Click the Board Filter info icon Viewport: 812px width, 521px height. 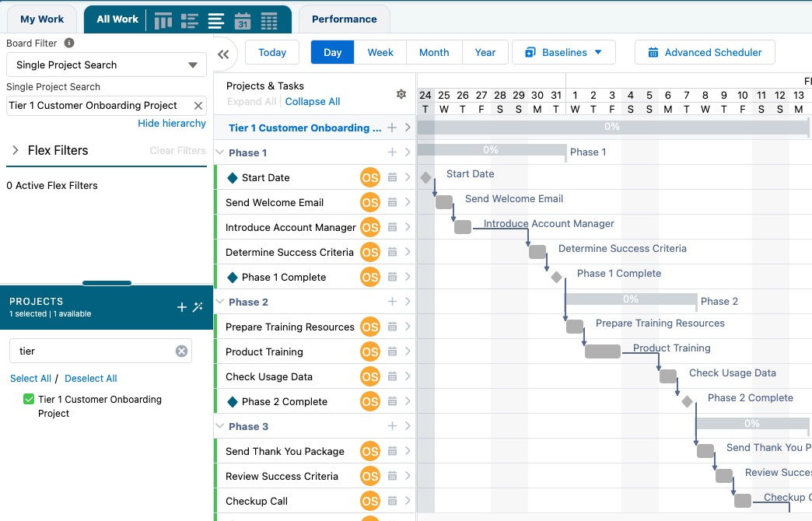pos(69,43)
